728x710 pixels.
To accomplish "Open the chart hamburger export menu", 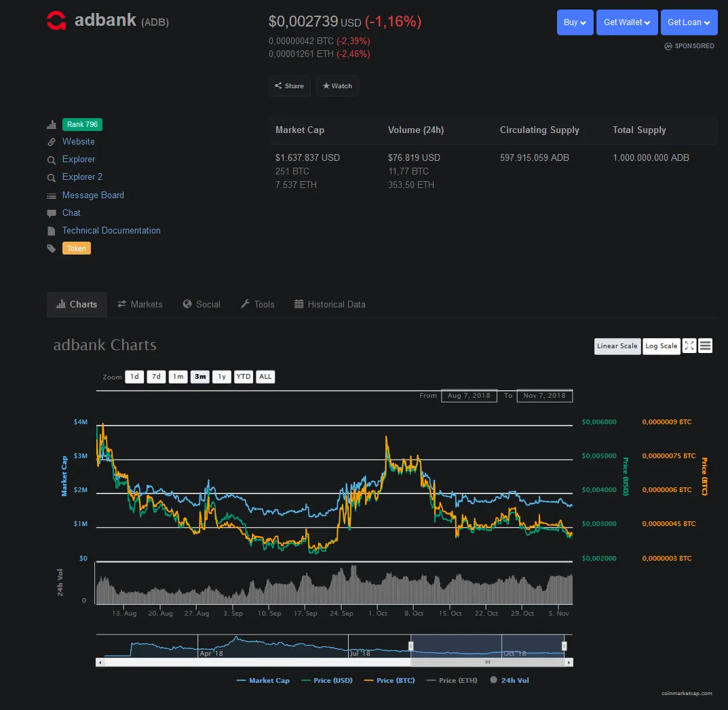I will point(705,346).
